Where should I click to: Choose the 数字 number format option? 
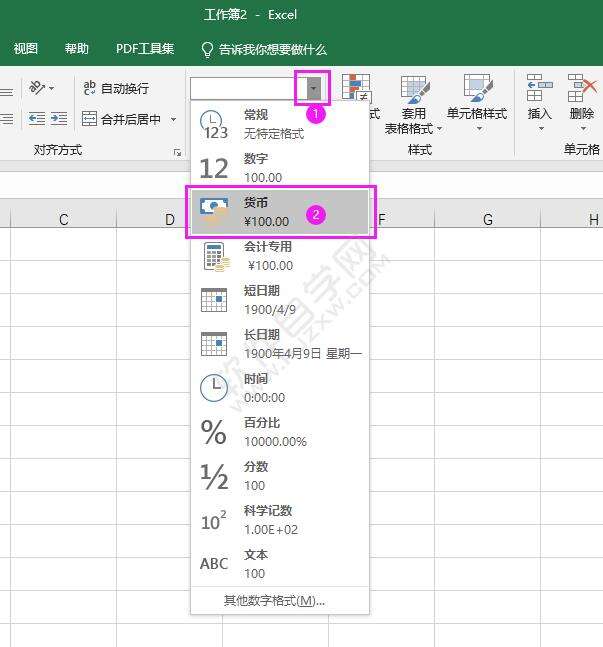280,168
